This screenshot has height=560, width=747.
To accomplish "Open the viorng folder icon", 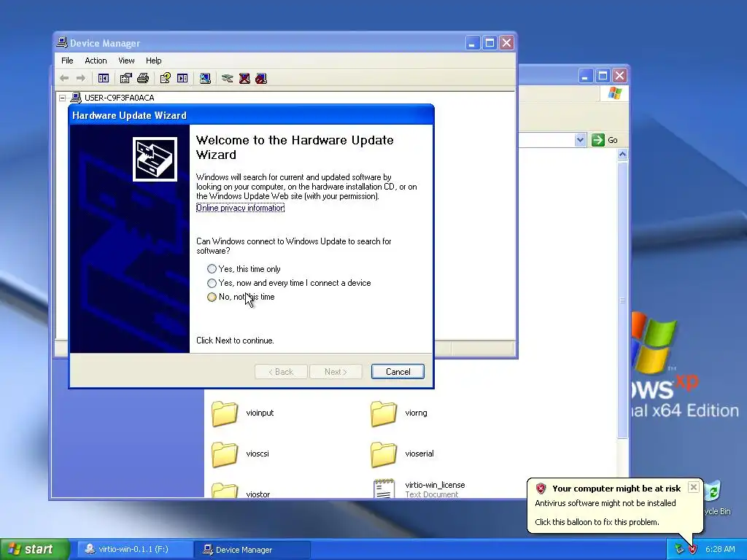I will (384, 413).
